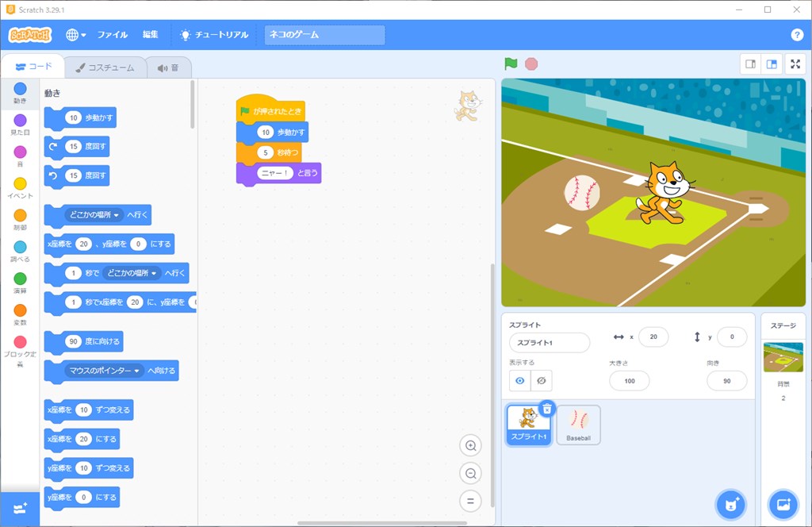Click the red stop button
Screen dimensions: 812x527
click(x=531, y=63)
